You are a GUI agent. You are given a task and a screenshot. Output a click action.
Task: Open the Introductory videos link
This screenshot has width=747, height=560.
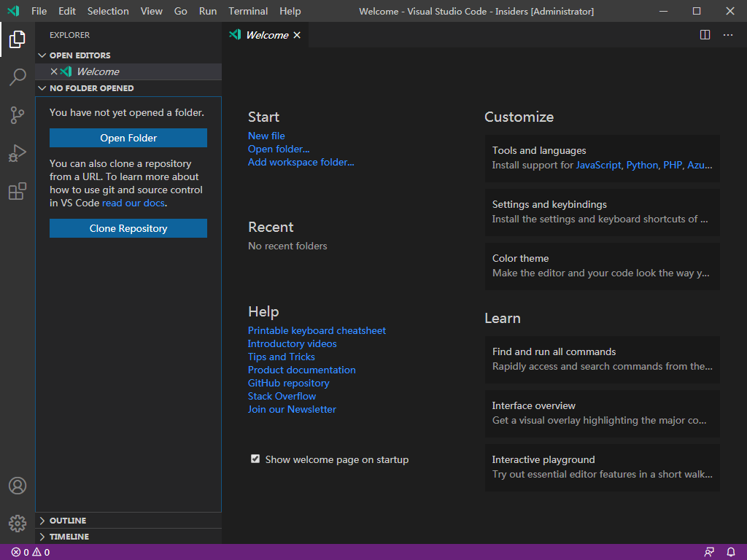(292, 344)
